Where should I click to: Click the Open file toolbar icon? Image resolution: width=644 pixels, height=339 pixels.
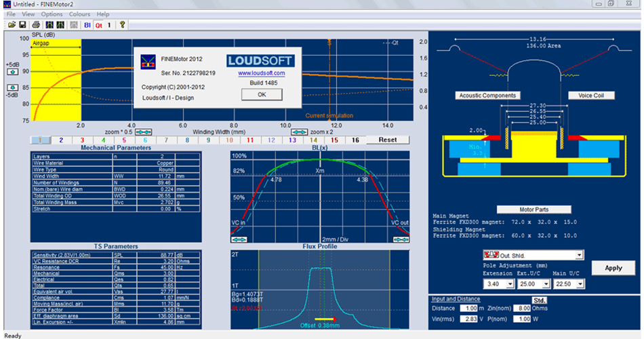coord(12,25)
